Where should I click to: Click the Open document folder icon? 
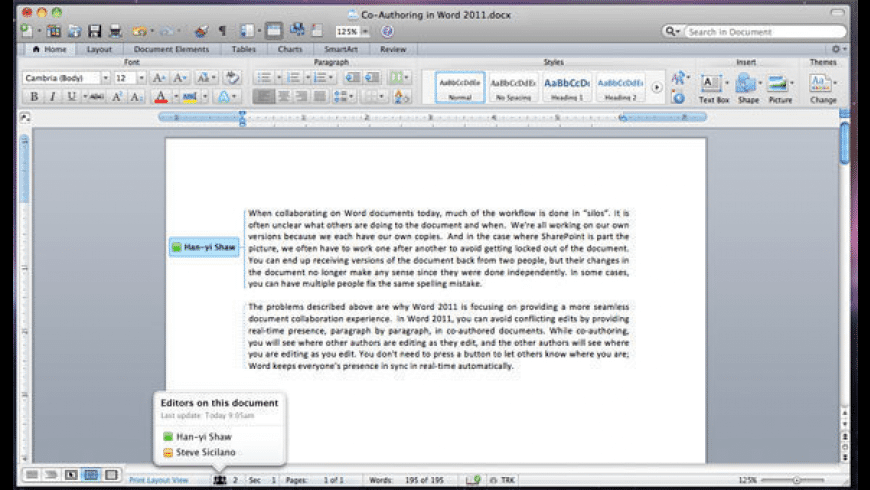[74, 31]
